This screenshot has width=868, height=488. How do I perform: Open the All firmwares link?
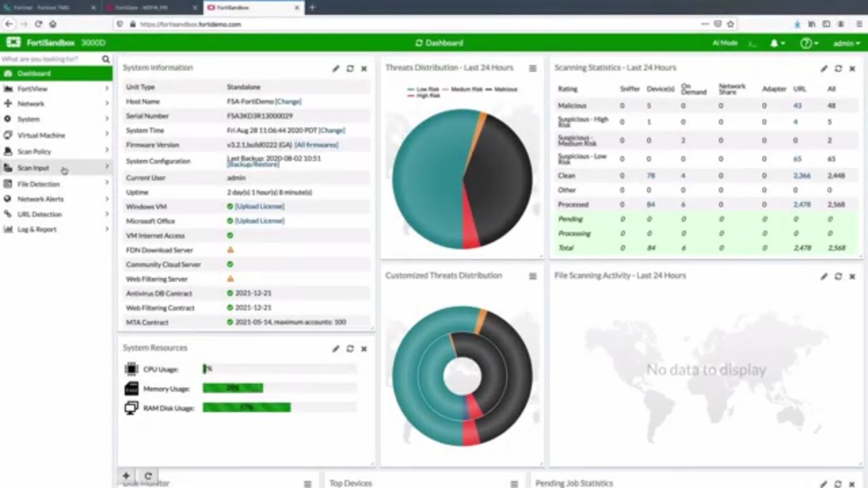coord(316,145)
